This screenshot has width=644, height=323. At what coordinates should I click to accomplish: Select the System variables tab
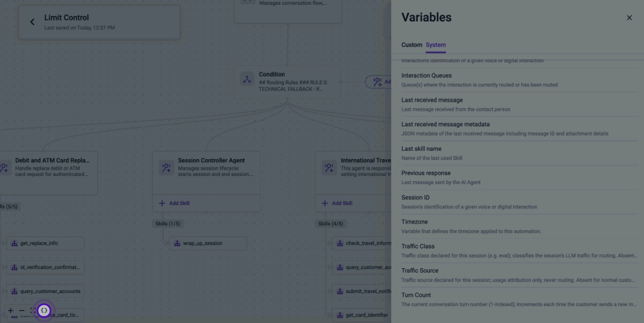[x=436, y=45]
